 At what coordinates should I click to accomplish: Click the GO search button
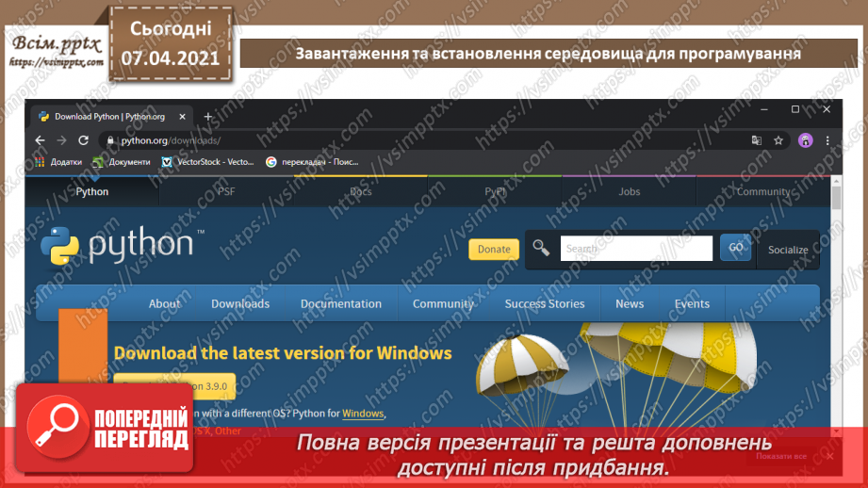[x=736, y=248]
